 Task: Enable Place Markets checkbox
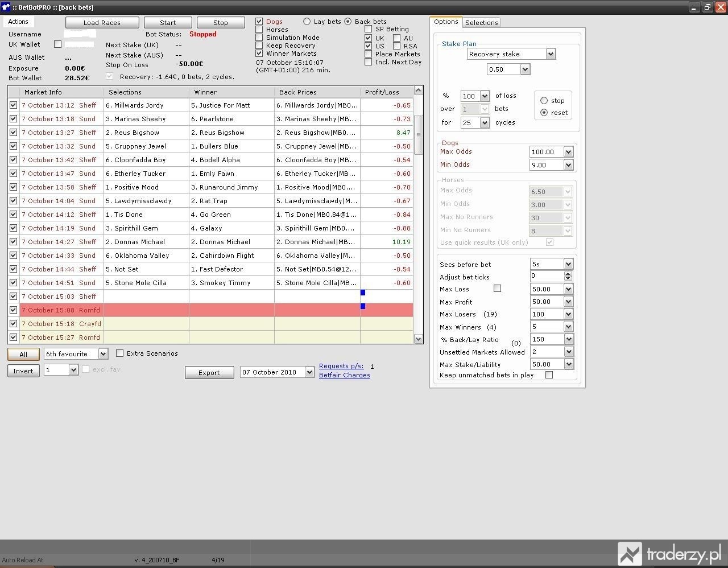tap(369, 53)
